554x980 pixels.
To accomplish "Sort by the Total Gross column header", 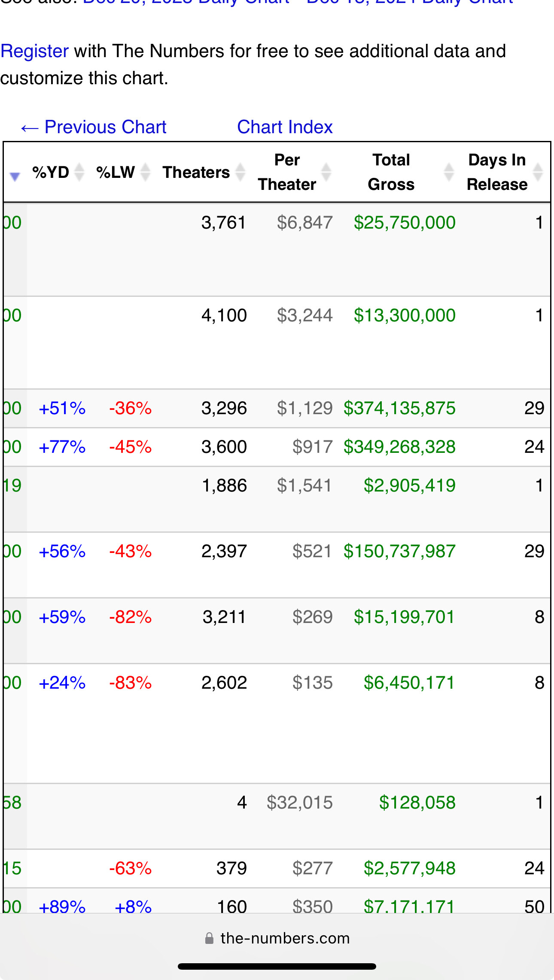I will click(x=391, y=172).
